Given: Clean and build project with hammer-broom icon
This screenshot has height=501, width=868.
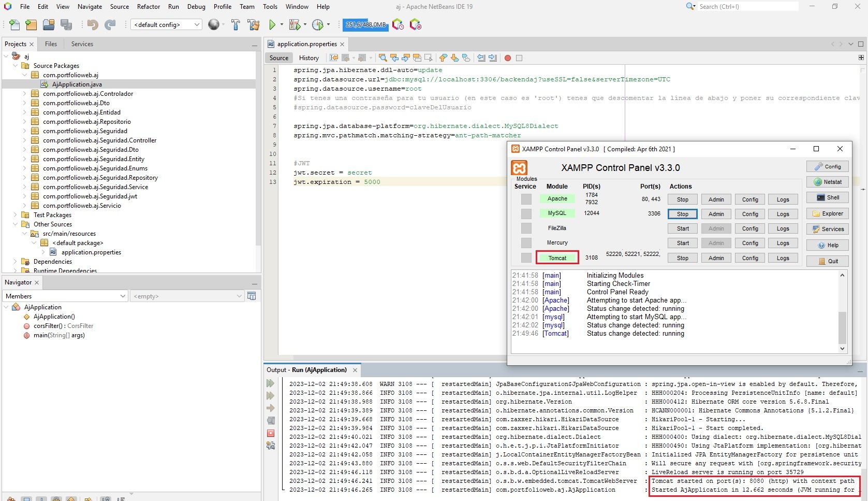Looking at the screenshot, I should click(254, 24).
